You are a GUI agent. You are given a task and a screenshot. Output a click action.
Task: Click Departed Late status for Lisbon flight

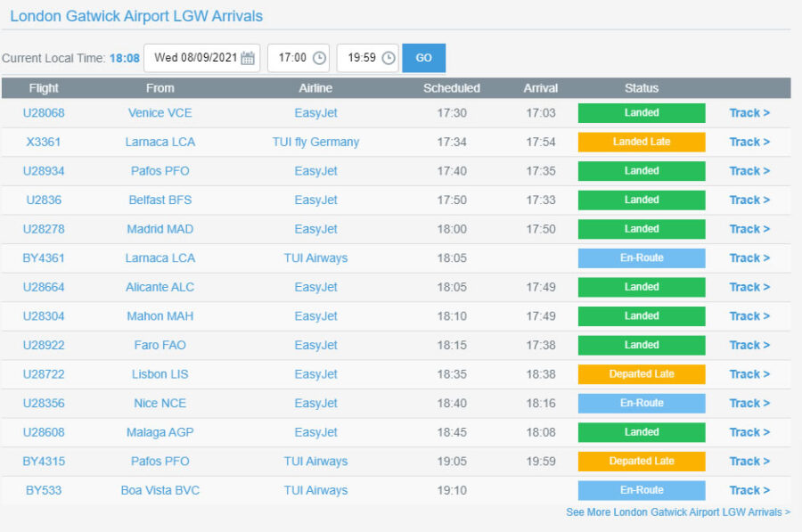641,374
